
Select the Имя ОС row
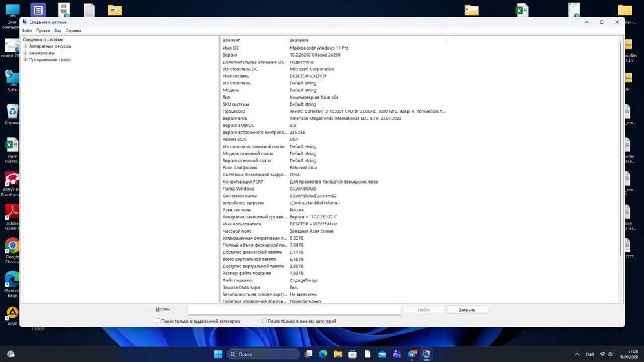point(334,48)
